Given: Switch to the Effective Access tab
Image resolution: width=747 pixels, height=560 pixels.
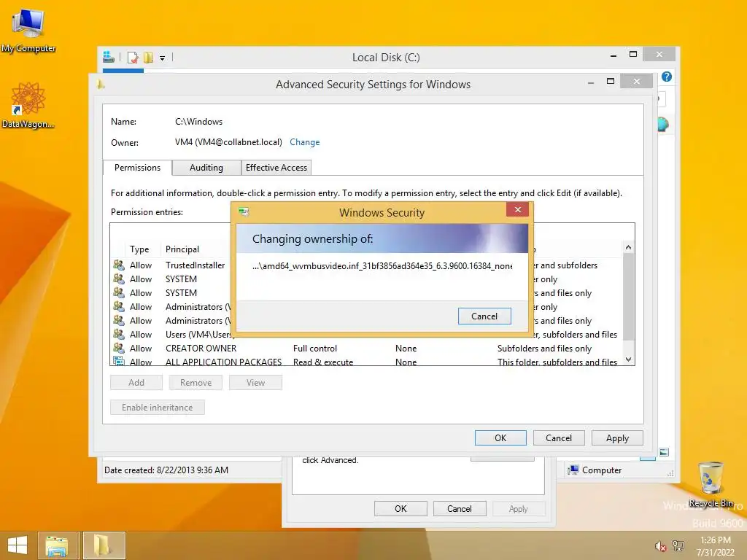Looking at the screenshot, I should [276, 168].
